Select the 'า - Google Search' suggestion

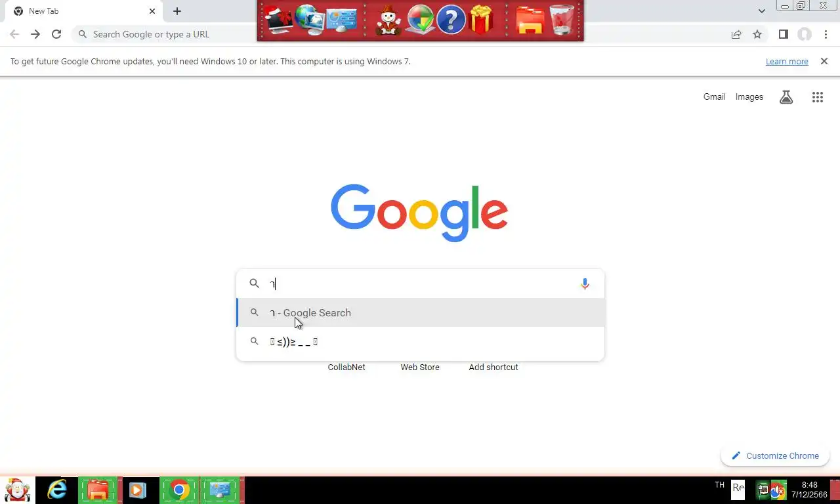tap(420, 312)
